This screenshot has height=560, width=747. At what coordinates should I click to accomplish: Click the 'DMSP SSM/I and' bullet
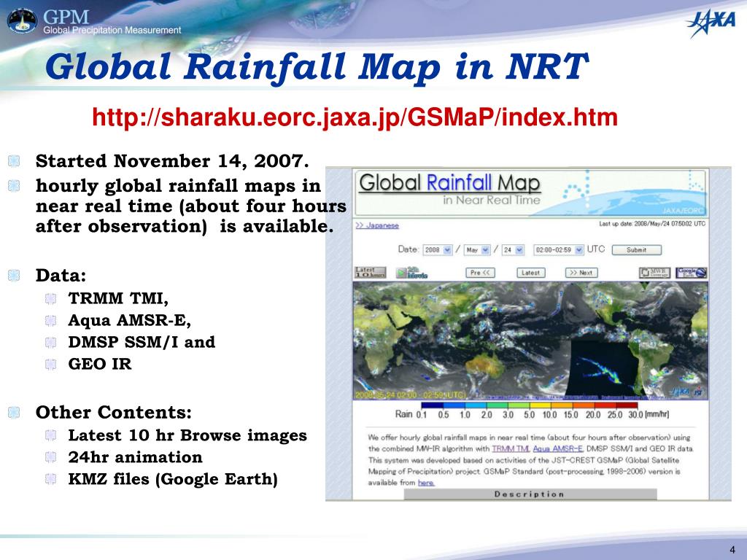point(142,342)
